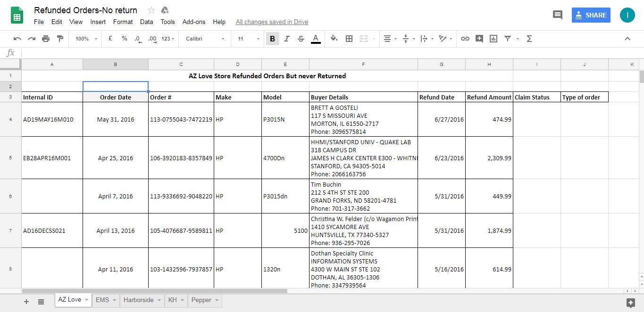Open the Calibri font dropdown
644x312 pixels.
(205, 39)
